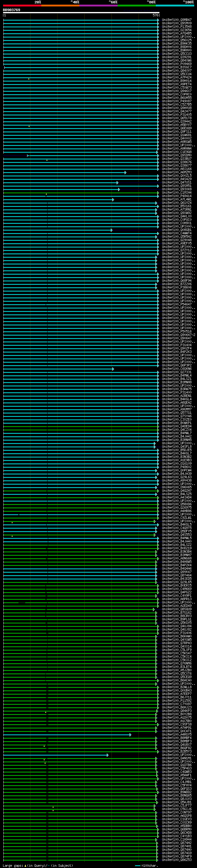
Task: Select UniRef100_A4RGY5 label
Action: coord(177,734)
